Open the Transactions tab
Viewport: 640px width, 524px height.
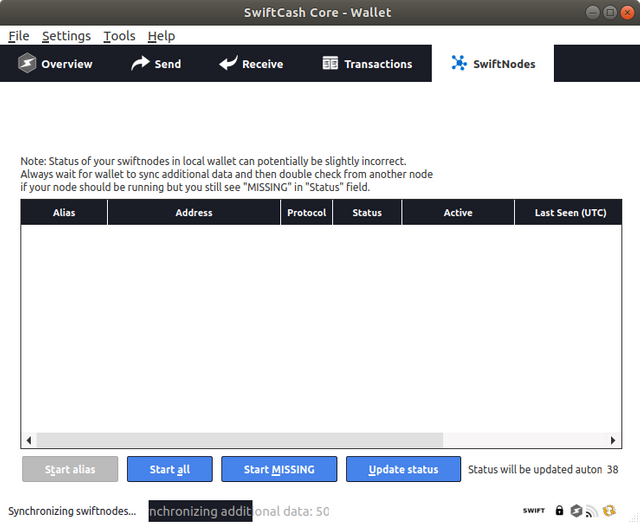coord(367,64)
